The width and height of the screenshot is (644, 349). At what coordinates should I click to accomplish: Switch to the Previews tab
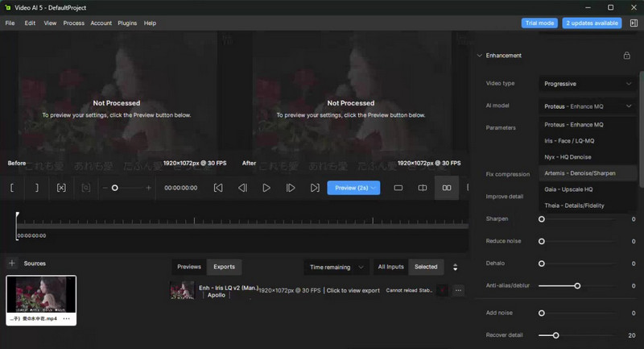click(x=189, y=267)
